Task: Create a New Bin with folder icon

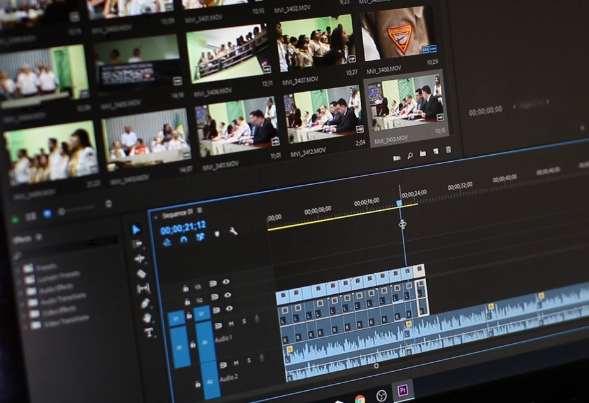Action: point(423,153)
